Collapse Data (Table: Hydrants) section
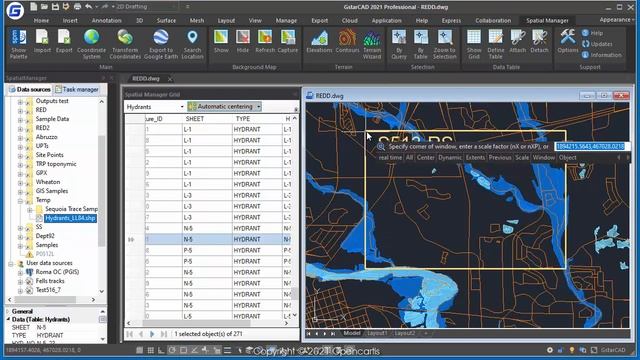The height and width of the screenshot is (360, 640). [8, 320]
